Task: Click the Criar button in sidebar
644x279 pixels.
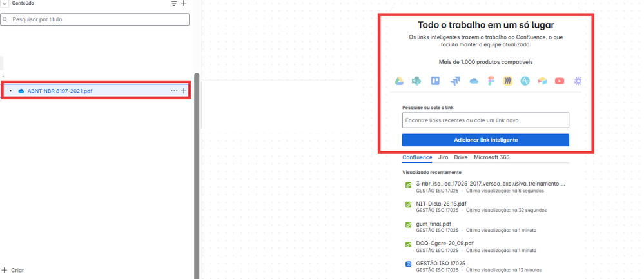Action: click(13, 271)
